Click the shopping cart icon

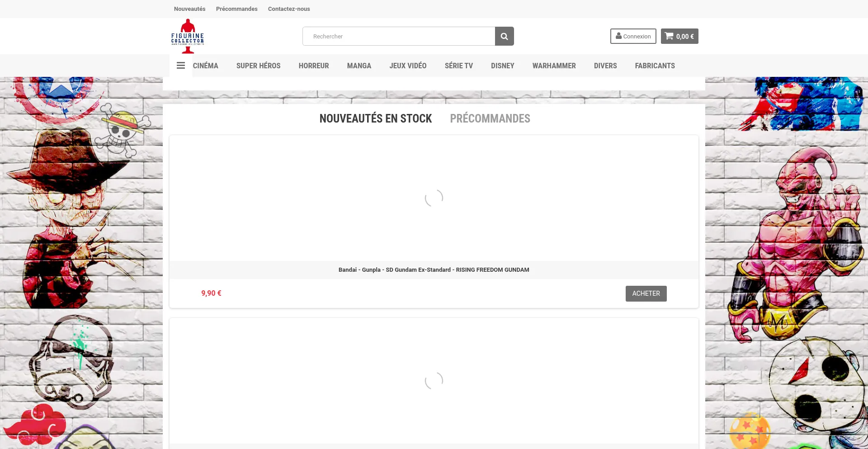pyautogui.click(x=669, y=36)
